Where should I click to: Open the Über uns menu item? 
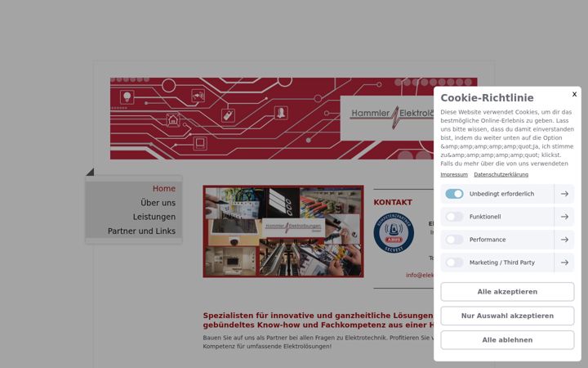158,203
